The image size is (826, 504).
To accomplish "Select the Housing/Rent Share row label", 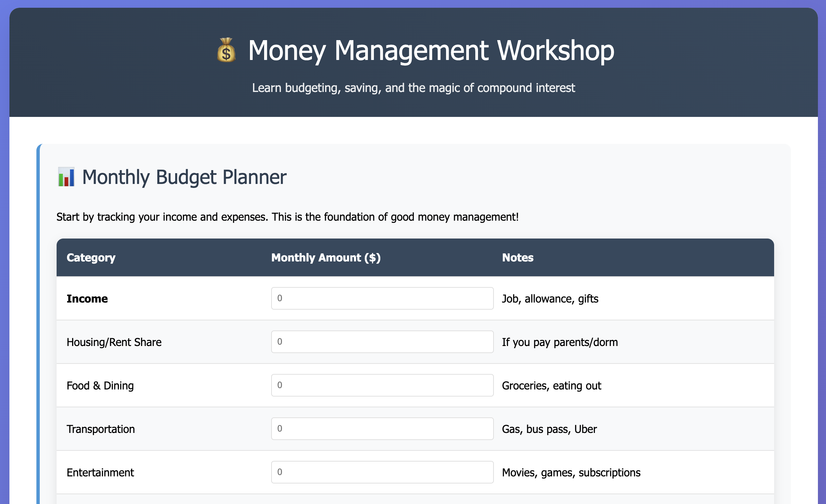I will click(114, 342).
